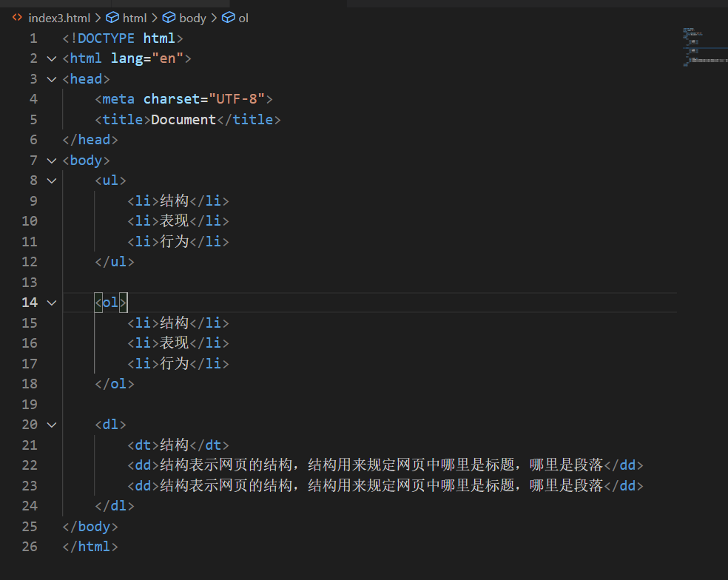This screenshot has width=728, height=580.
Task: Collapse the body tag fold on line 7
Action: click(52, 161)
